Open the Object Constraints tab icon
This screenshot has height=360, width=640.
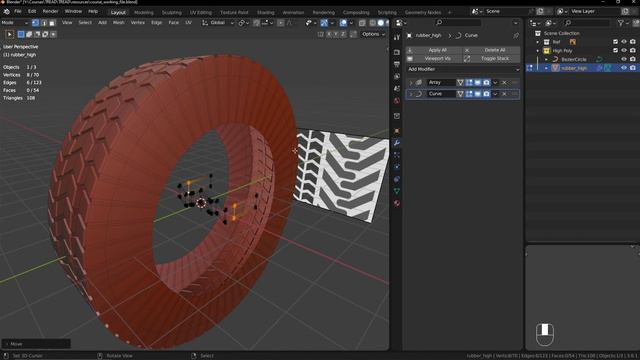click(x=397, y=179)
